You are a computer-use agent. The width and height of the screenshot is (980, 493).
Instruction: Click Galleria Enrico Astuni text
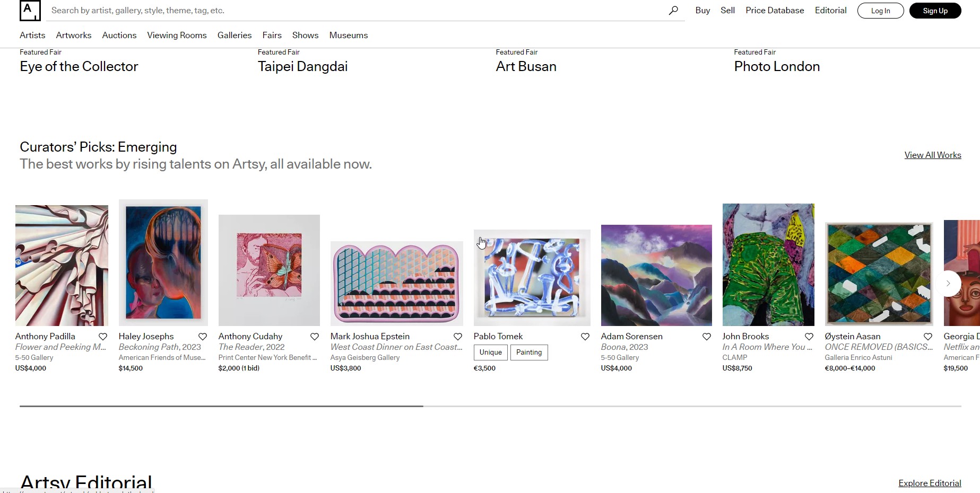858,358
